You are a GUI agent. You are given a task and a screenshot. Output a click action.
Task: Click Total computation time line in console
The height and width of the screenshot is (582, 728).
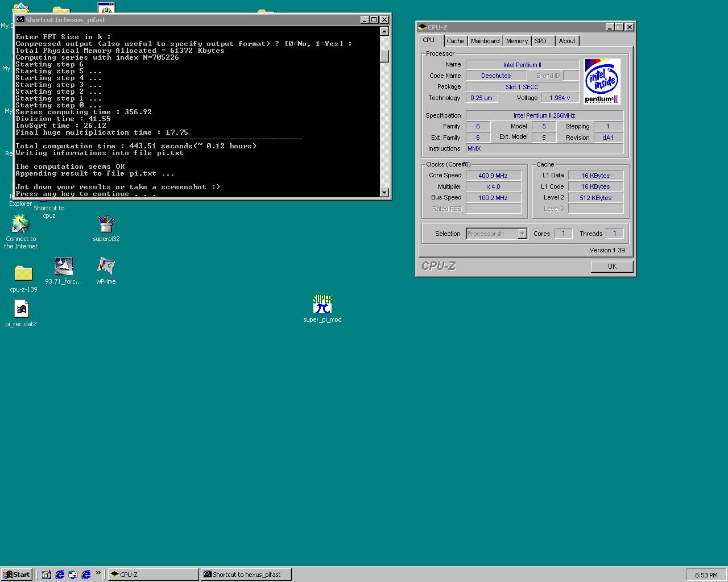[x=136, y=146]
